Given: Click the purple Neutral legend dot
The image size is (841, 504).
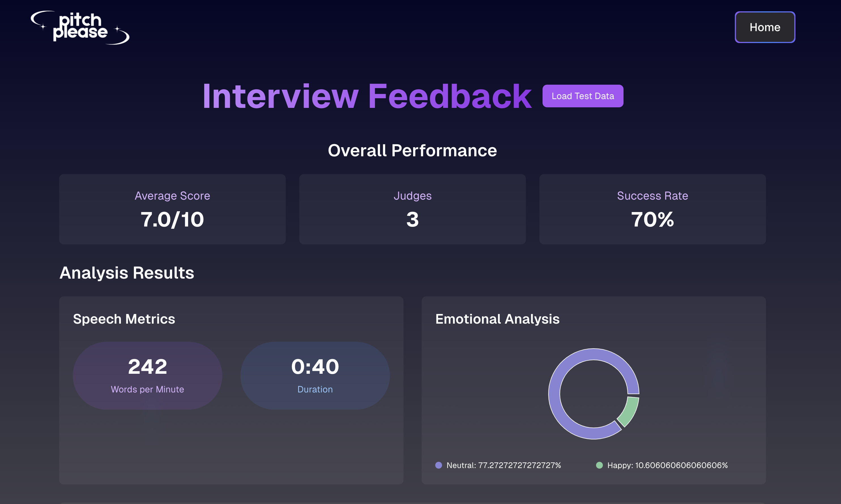Looking at the screenshot, I should tap(439, 465).
